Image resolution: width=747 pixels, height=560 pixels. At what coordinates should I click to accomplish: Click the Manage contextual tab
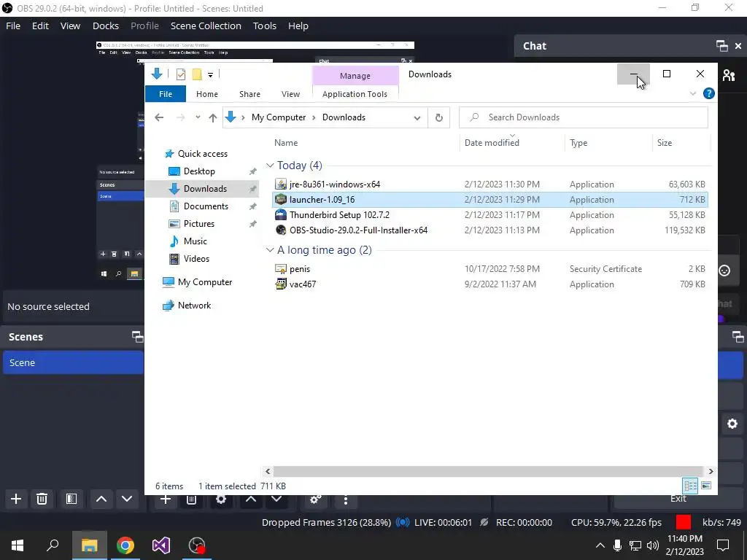[355, 76]
